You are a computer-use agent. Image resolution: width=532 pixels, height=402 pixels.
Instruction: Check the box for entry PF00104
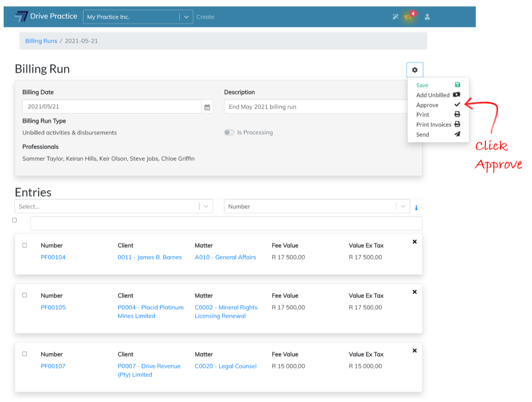click(x=25, y=245)
